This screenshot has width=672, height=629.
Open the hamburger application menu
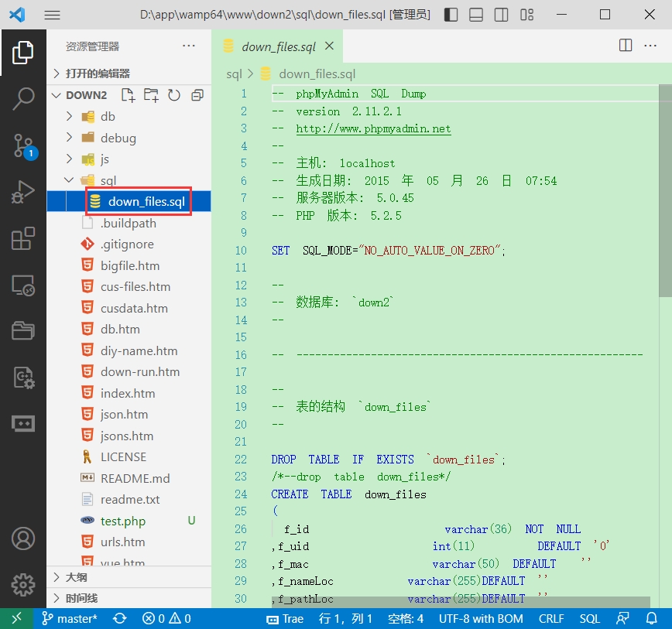53,15
